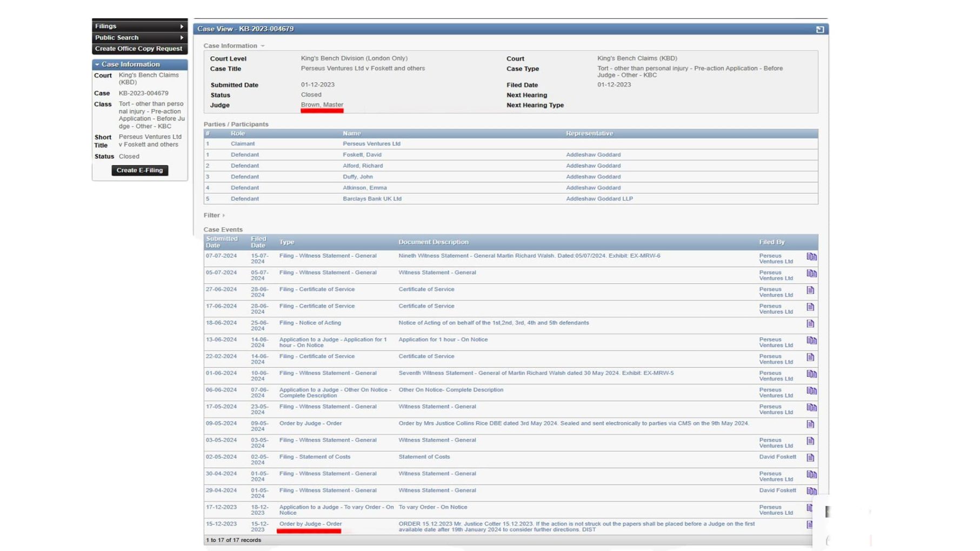Expand the Filter section
The height and width of the screenshot is (551, 980).
point(214,215)
